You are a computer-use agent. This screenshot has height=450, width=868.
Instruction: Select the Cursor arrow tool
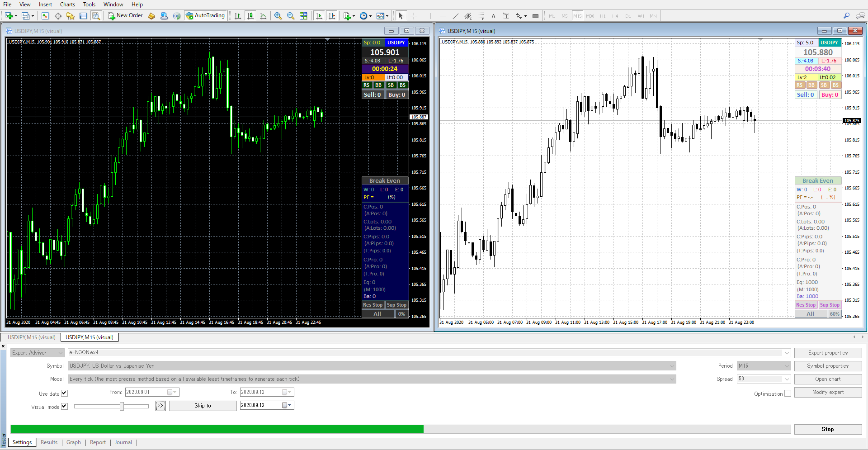pyautogui.click(x=401, y=16)
